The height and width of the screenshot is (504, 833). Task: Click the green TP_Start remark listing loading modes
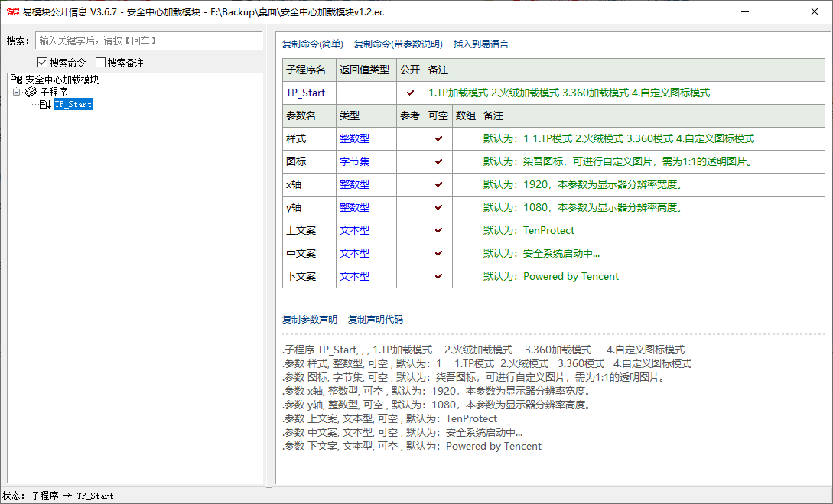[569, 93]
